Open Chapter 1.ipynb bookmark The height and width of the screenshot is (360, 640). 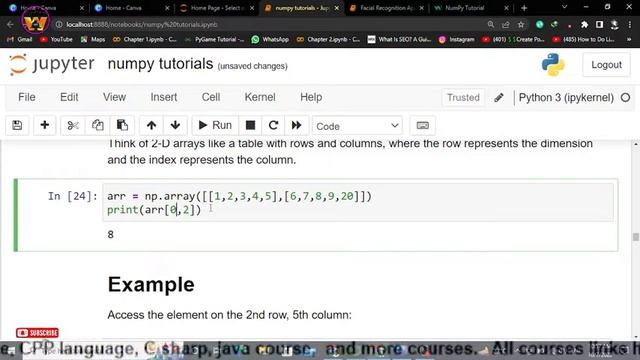click(x=145, y=39)
